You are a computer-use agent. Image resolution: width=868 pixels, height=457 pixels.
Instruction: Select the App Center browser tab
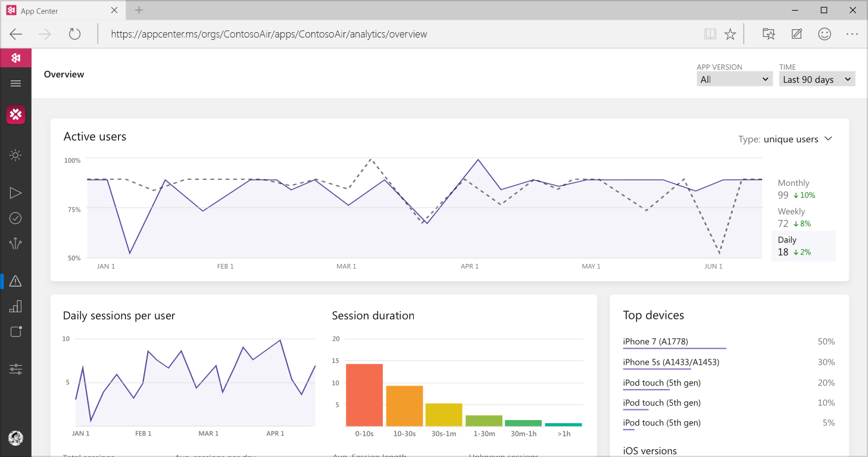tap(63, 11)
